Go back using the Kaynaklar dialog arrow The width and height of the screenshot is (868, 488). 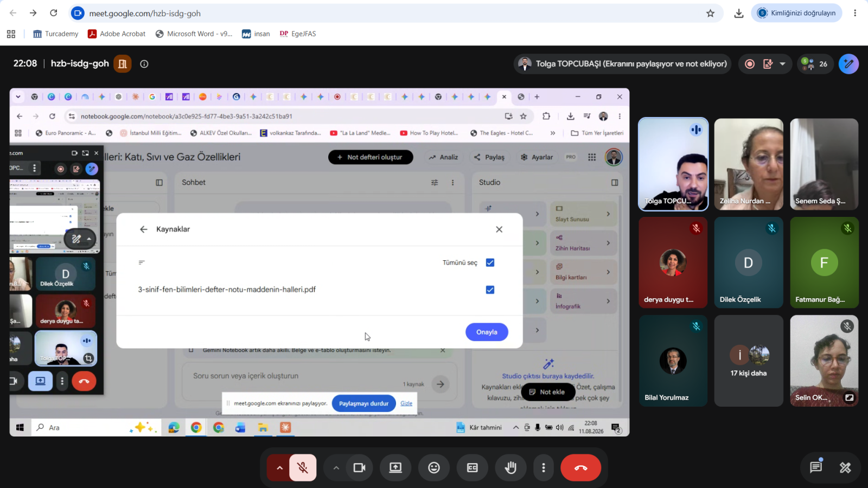coord(144,229)
